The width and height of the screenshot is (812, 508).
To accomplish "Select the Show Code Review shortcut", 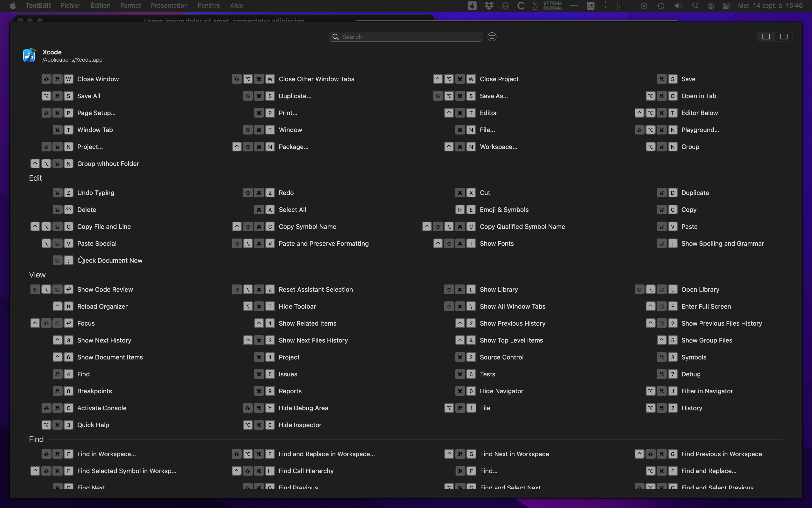I will [81, 290].
